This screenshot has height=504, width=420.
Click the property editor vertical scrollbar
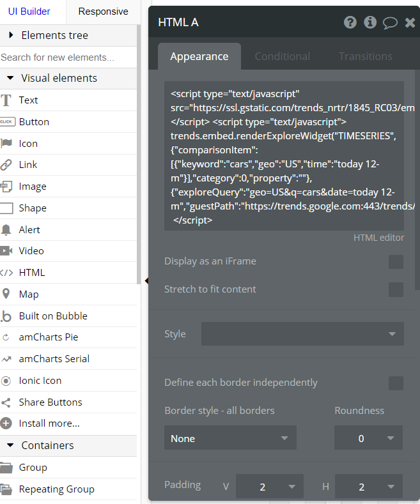(x=417, y=180)
